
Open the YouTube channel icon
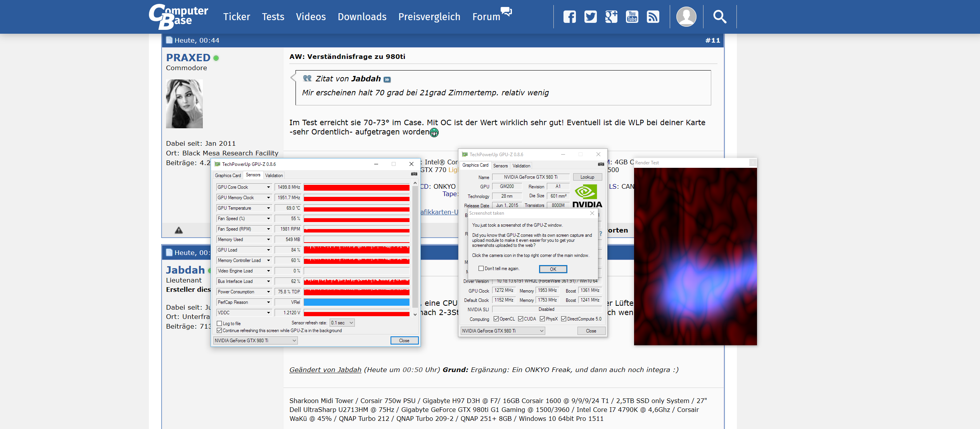(632, 17)
